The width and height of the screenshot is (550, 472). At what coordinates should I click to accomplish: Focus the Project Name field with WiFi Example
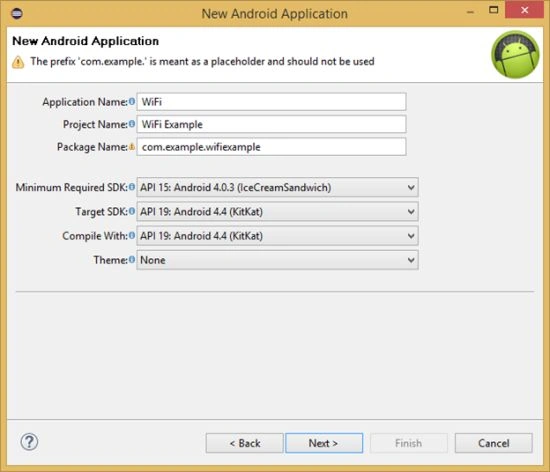[x=271, y=124]
